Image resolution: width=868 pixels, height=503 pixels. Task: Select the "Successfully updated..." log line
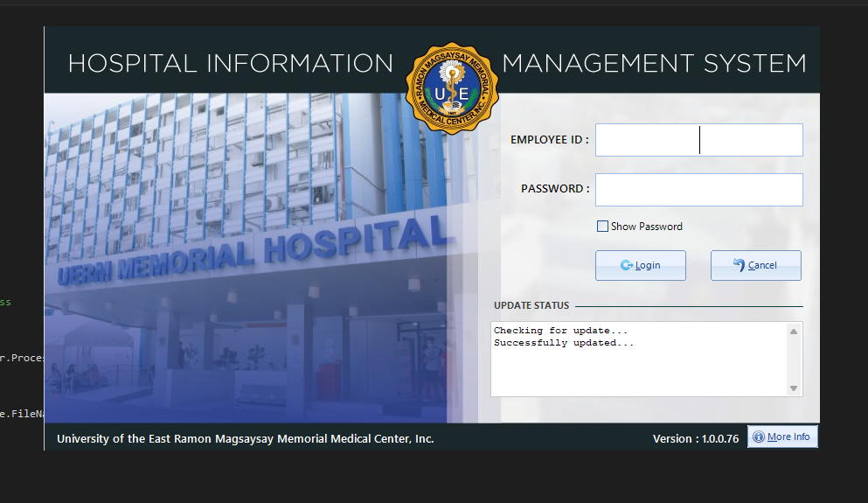point(563,343)
